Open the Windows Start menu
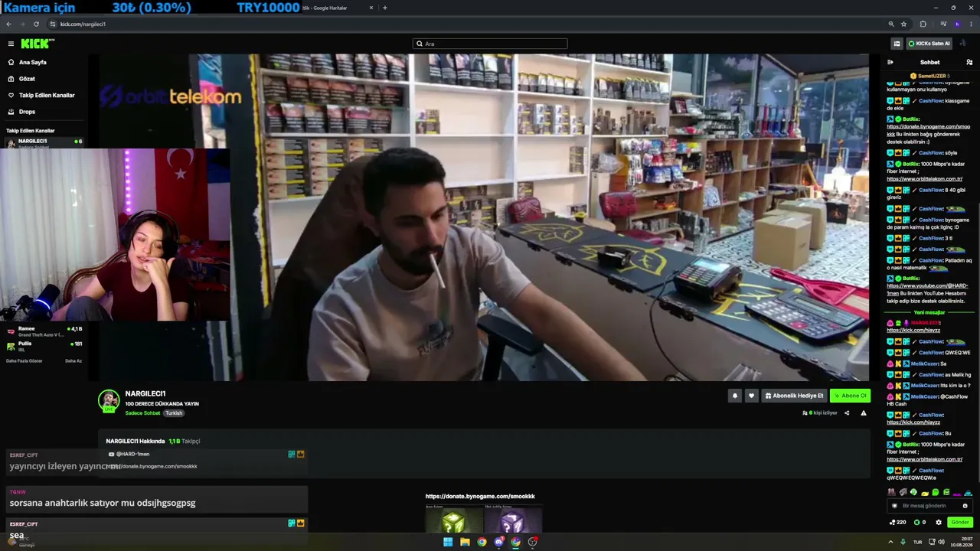Viewport: 980px width, 551px height. pos(448,542)
